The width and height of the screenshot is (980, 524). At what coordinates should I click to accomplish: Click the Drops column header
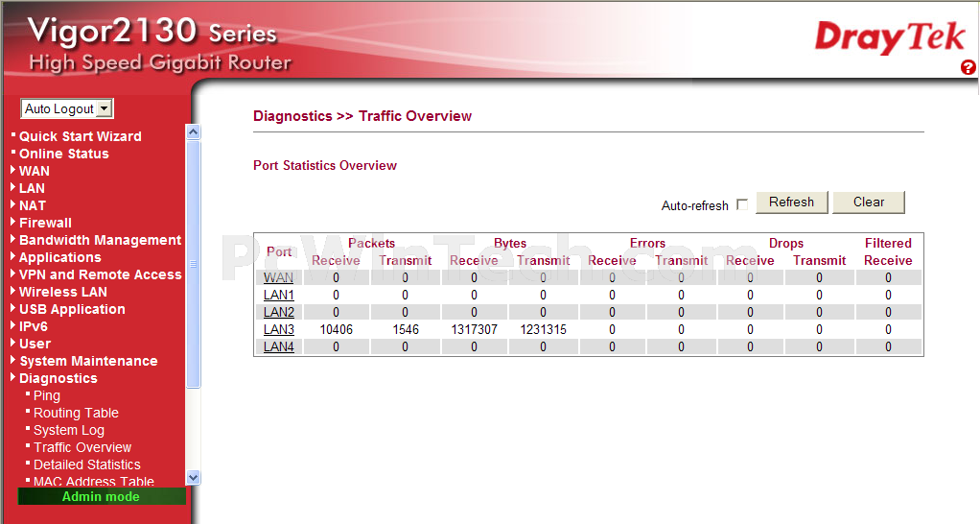785,243
